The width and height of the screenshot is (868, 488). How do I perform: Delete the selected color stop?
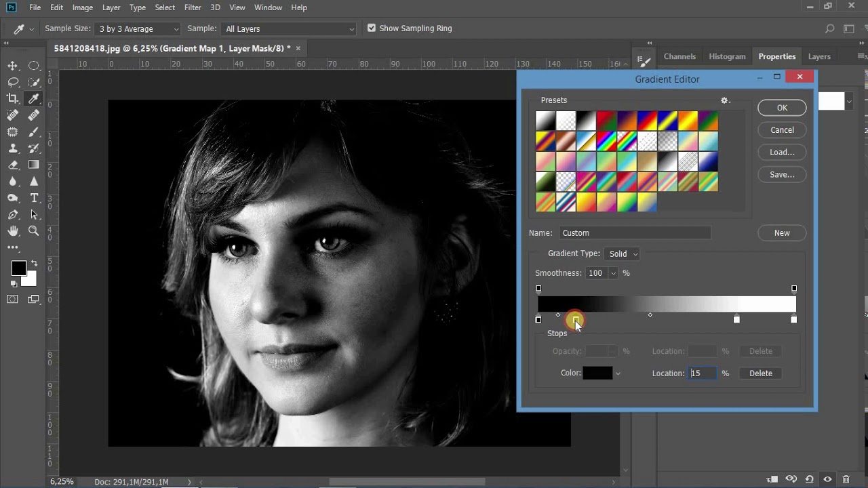point(760,373)
